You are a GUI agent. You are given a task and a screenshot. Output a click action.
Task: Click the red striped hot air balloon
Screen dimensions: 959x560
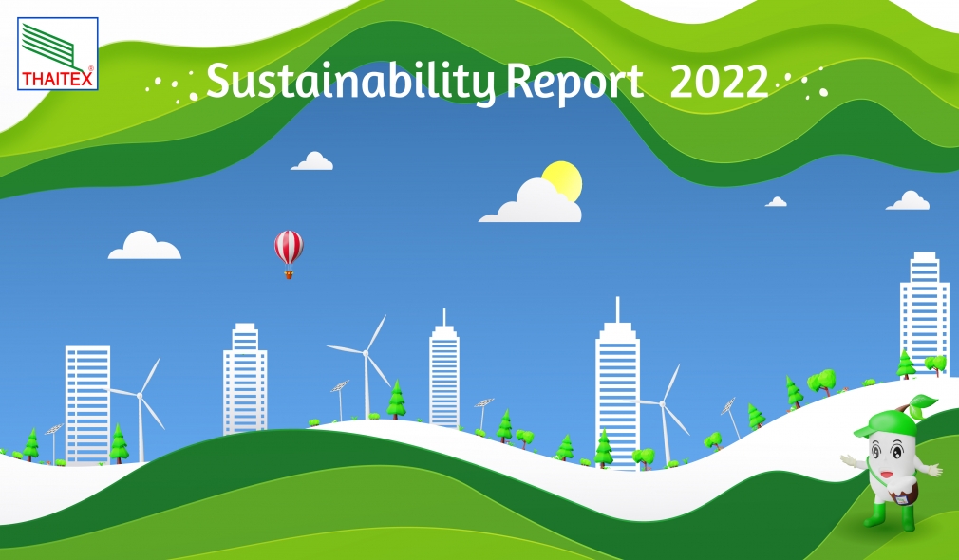click(x=289, y=254)
